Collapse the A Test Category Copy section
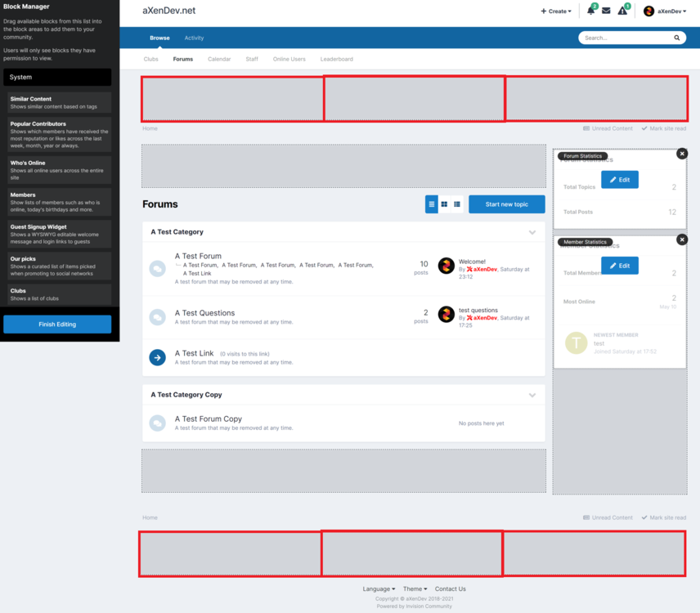 click(x=532, y=395)
